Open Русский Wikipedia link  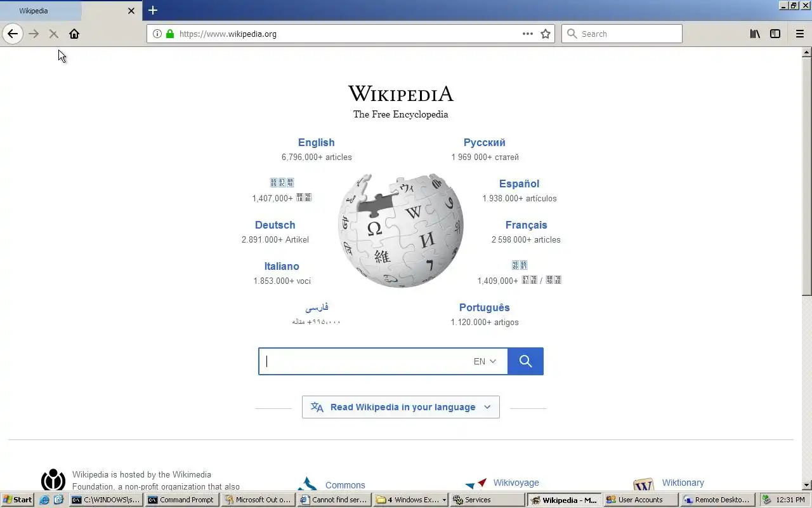click(485, 142)
